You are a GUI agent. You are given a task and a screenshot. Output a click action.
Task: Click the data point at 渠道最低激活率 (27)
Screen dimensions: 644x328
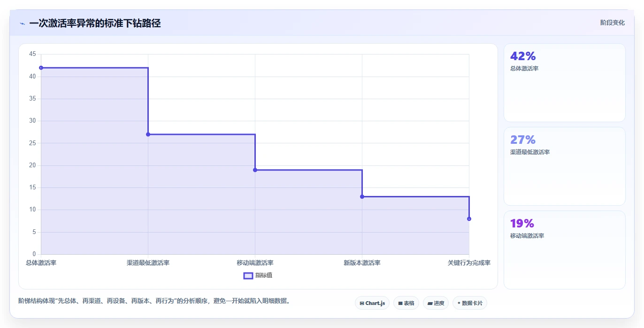tap(148, 134)
